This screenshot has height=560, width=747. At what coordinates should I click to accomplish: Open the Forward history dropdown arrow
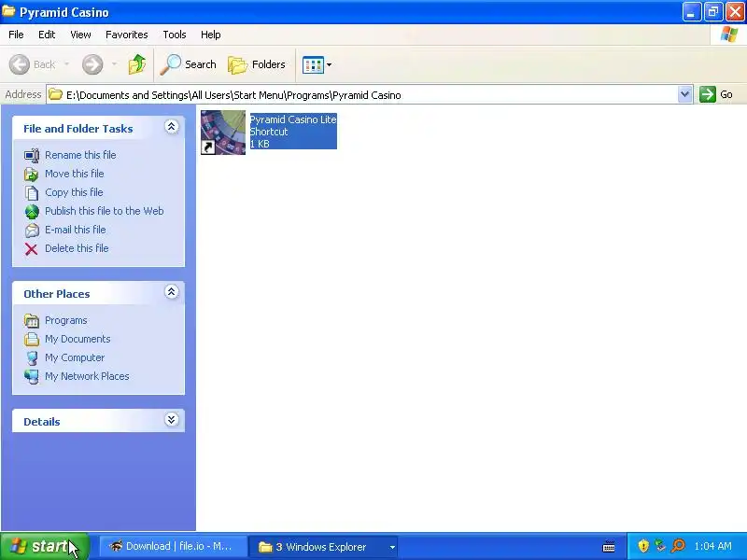pyautogui.click(x=114, y=64)
